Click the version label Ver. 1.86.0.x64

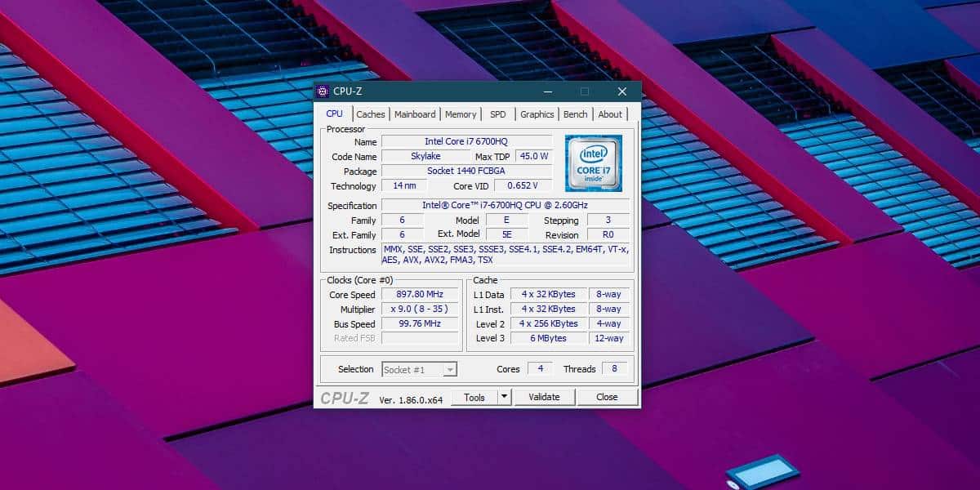(x=411, y=399)
